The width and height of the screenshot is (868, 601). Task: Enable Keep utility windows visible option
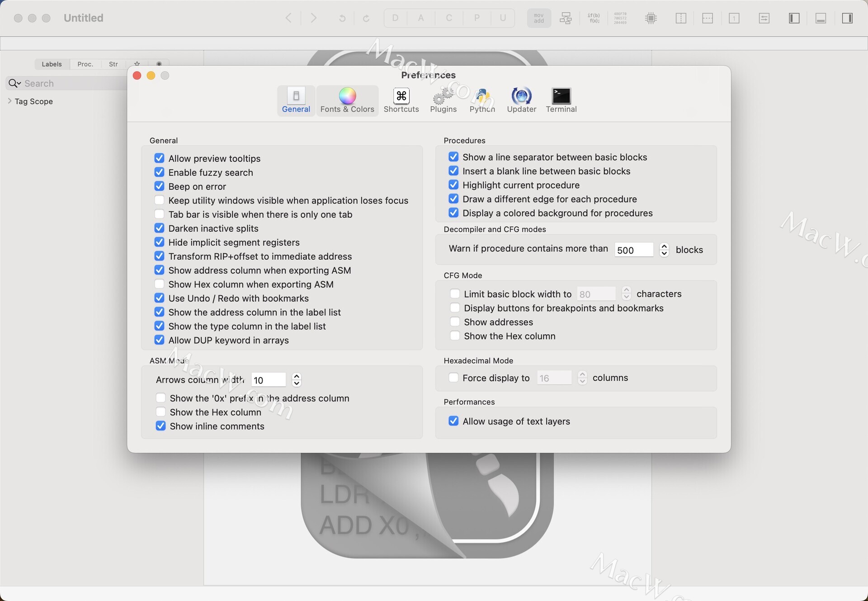[x=159, y=200]
